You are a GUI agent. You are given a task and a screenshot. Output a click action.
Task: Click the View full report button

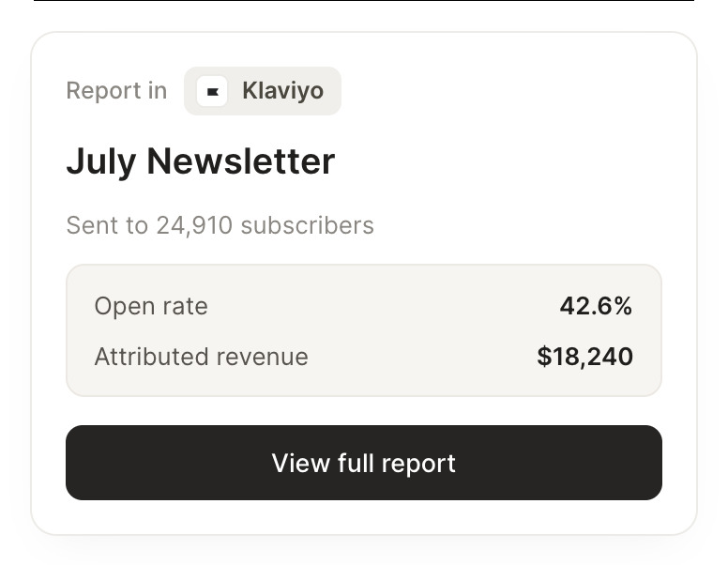pos(364,463)
